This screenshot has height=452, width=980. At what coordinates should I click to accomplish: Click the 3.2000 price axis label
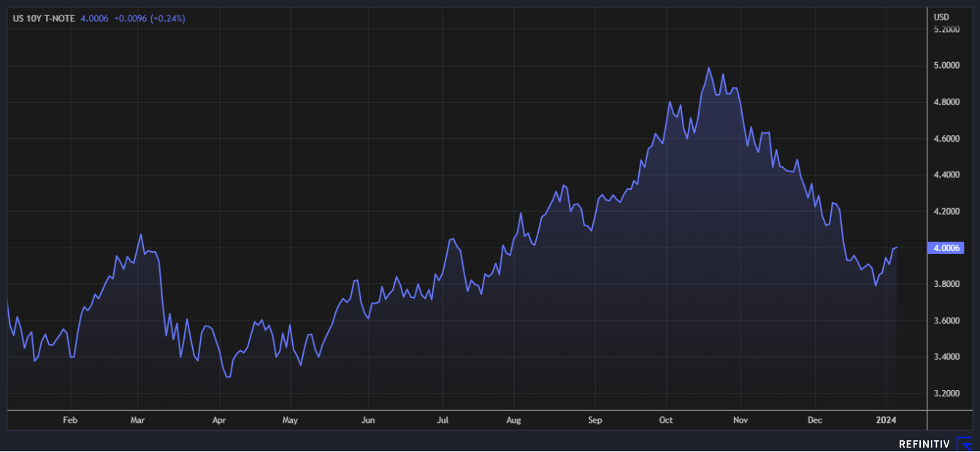(946, 394)
